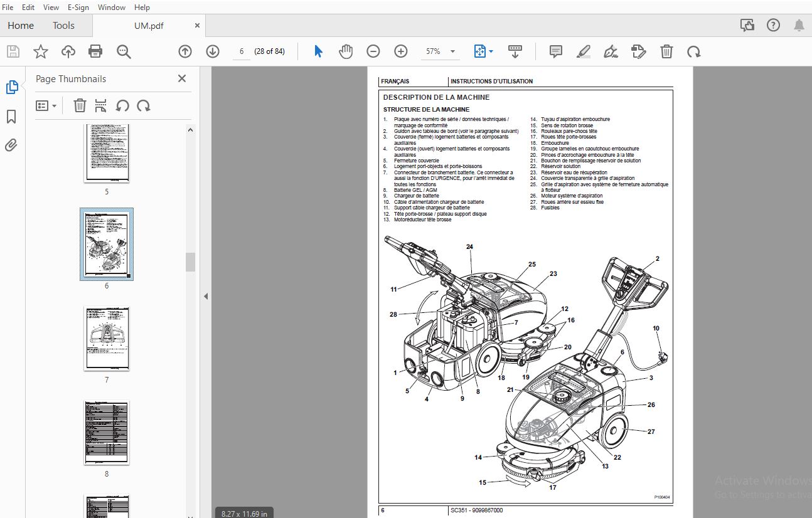This screenshot has width=812, height=518.
Task: Open the Help menu
Action: [x=142, y=8]
